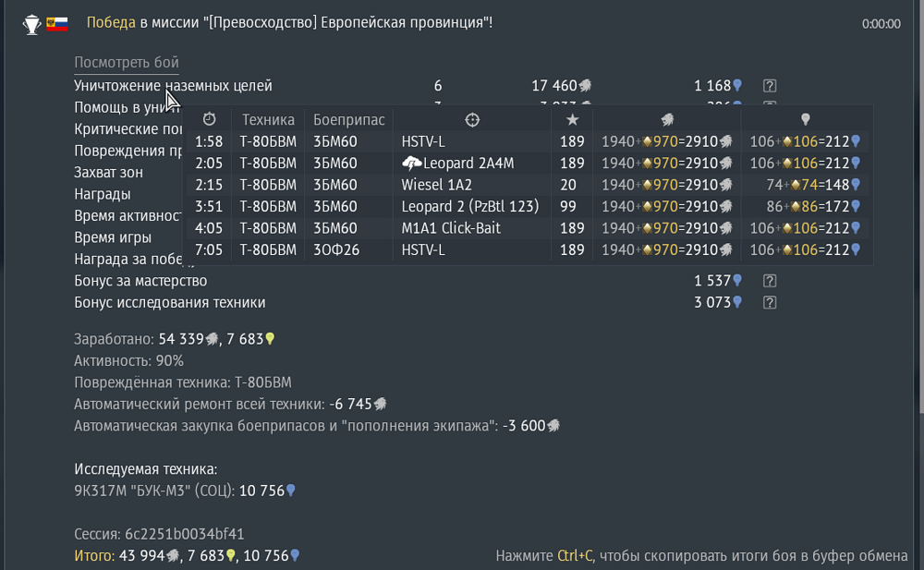This screenshot has height=570, width=924.
Task: Select the Leopard 2 (PzBtl 123) entry
Action: click(x=470, y=207)
